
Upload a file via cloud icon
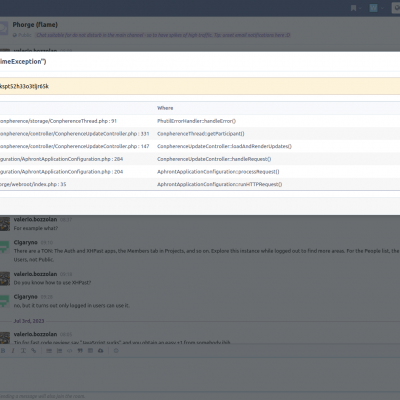(x=100, y=351)
